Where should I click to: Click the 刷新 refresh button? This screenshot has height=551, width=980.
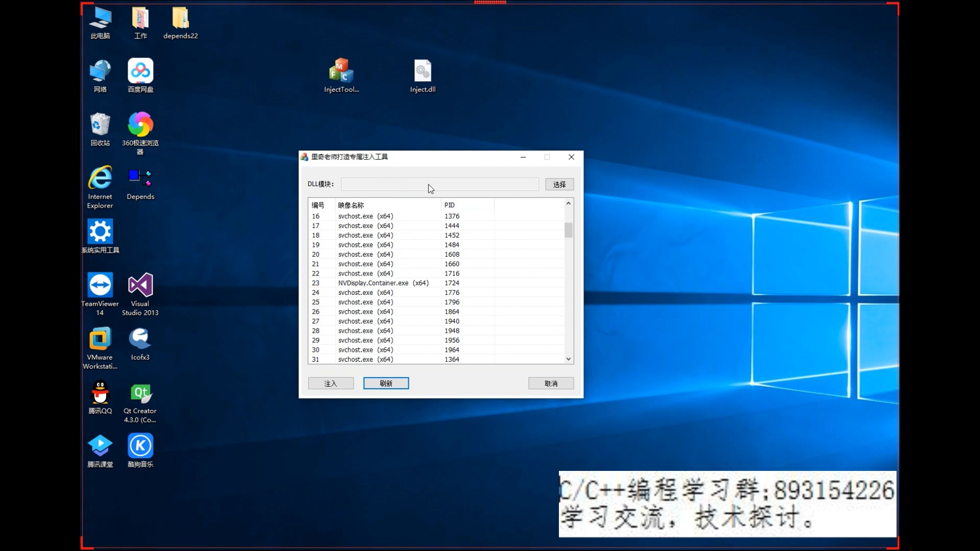(385, 383)
